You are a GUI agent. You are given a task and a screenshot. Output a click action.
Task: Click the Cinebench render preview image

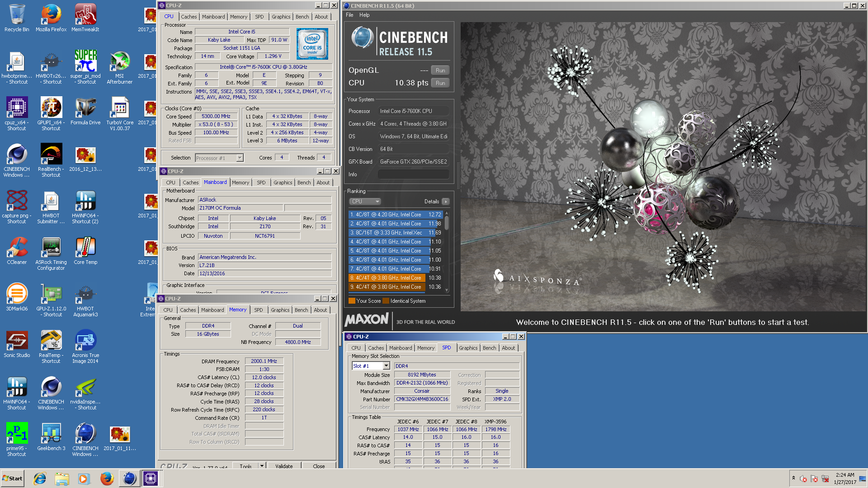point(663,166)
